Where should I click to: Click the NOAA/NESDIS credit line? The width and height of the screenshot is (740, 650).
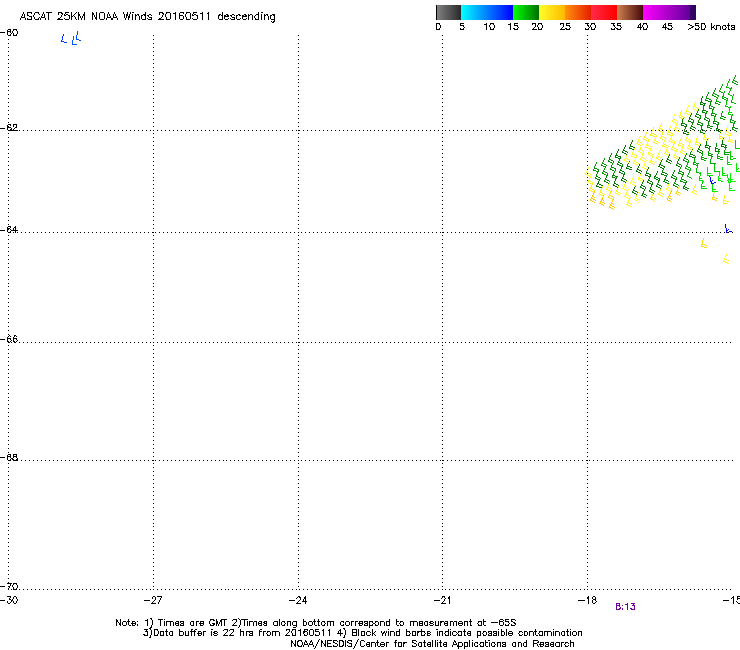(x=432, y=644)
